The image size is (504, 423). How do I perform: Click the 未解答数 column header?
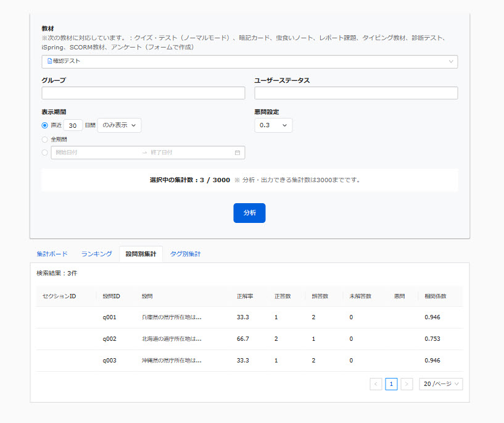pos(360,296)
